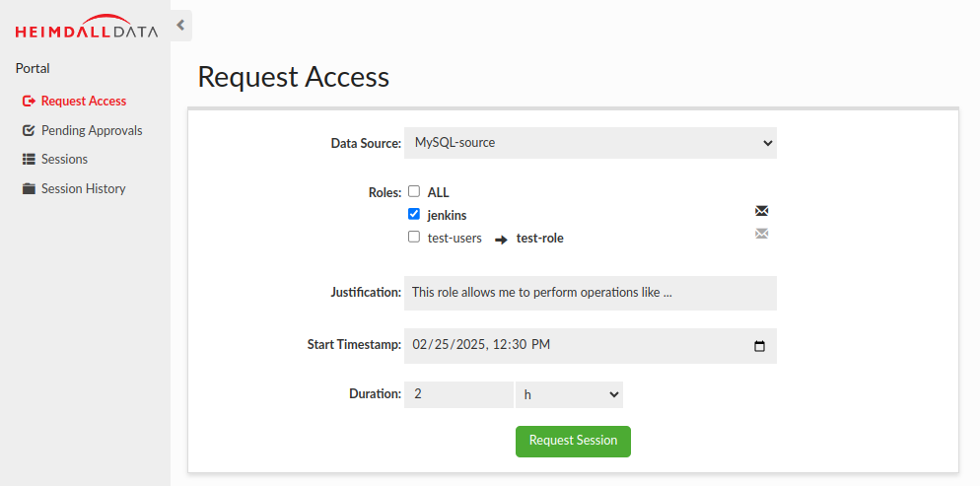Click the envelope icon beside test-role

pyautogui.click(x=761, y=234)
